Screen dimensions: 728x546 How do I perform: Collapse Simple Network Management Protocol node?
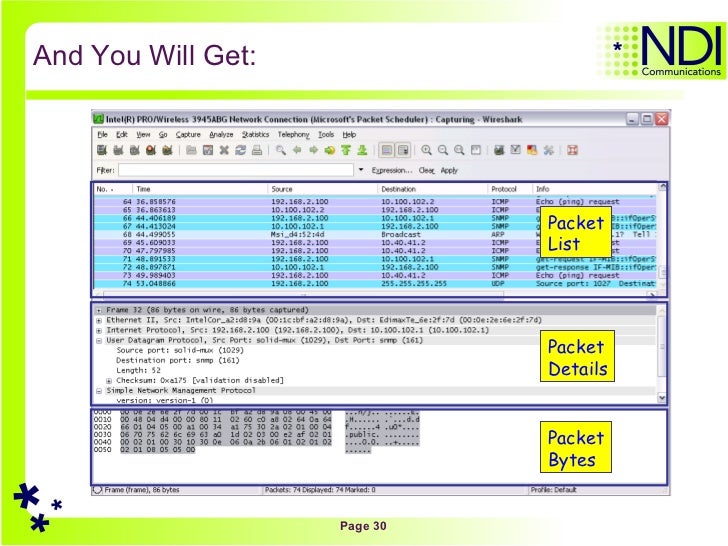tap(99, 391)
